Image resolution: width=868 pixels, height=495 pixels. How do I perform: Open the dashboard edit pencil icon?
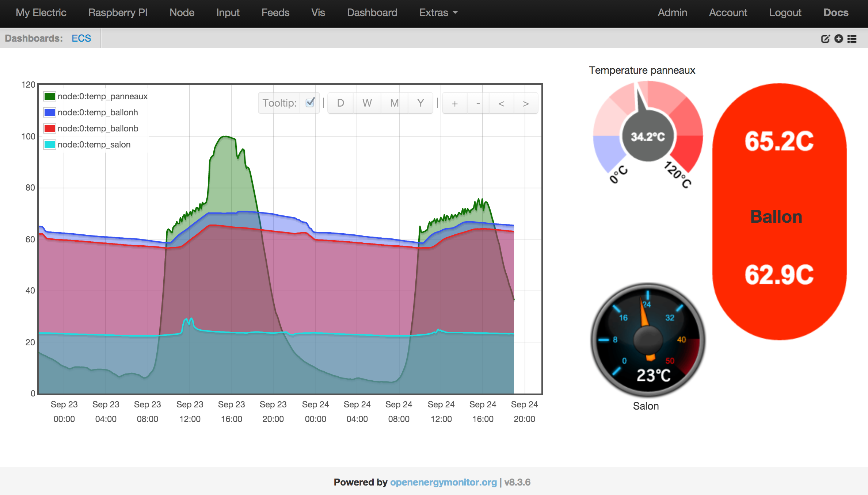[825, 39]
